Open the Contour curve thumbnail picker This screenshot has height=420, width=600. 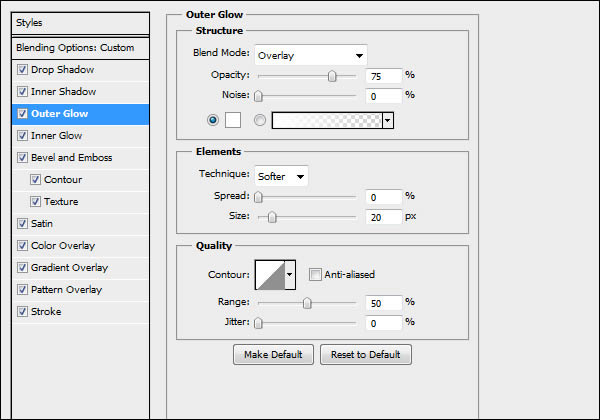click(x=270, y=273)
